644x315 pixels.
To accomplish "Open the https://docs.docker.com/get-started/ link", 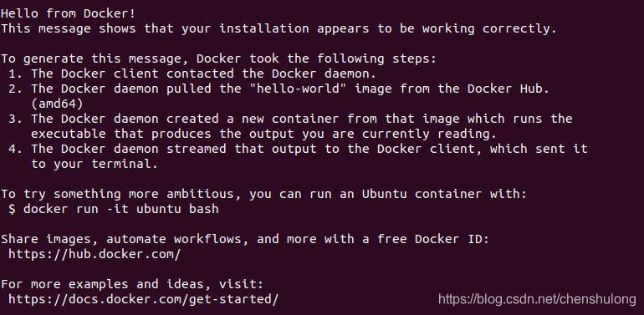I will tap(143, 299).
